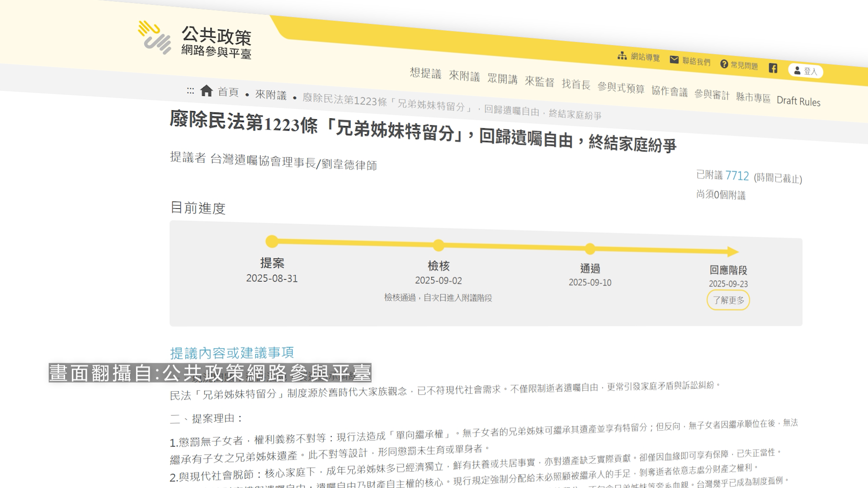Click the envelope 聯絡我們 icon

point(674,60)
